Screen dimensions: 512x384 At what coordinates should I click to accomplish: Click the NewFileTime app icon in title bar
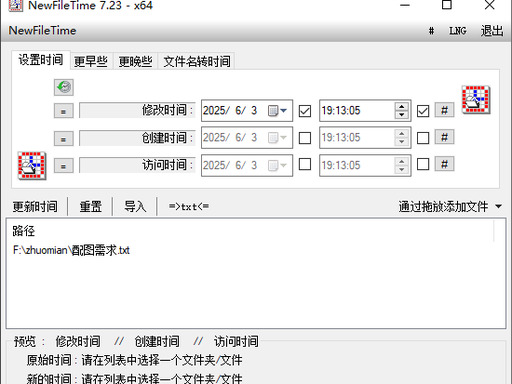click(x=15, y=5)
